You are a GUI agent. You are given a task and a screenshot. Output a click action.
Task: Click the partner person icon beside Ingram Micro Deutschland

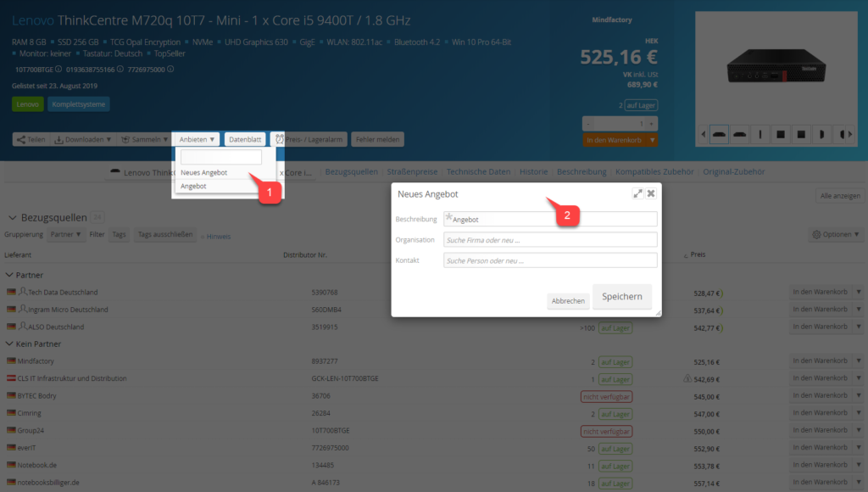(23, 309)
